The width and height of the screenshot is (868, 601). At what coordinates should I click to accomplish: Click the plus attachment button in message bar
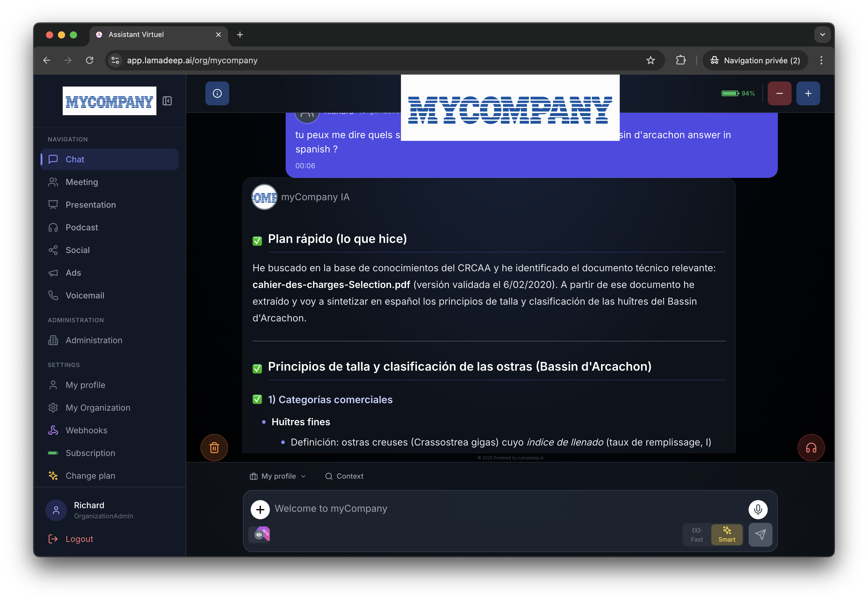click(x=260, y=509)
